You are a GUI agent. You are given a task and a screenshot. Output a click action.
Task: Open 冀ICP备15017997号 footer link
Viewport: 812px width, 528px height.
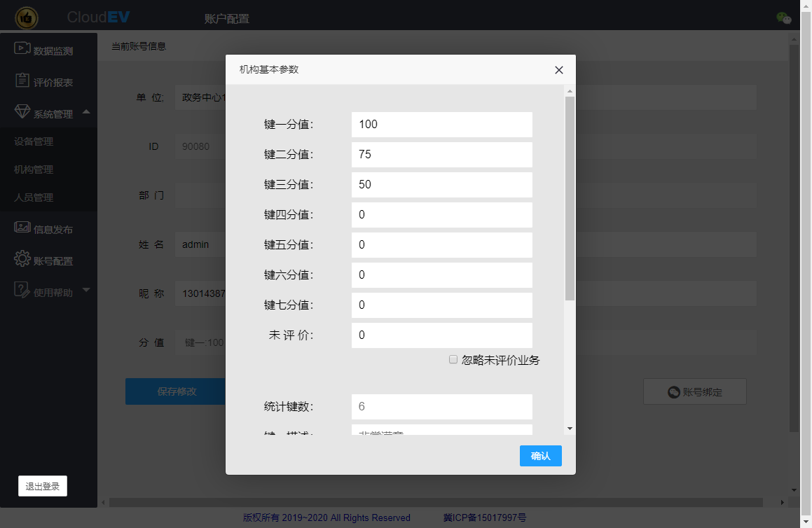[x=485, y=517]
